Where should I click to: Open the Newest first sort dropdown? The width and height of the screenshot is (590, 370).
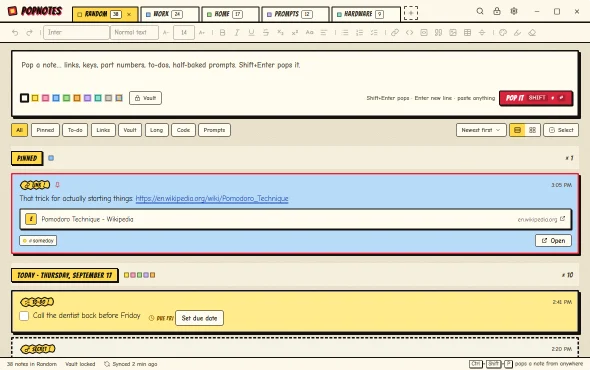(x=481, y=130)
